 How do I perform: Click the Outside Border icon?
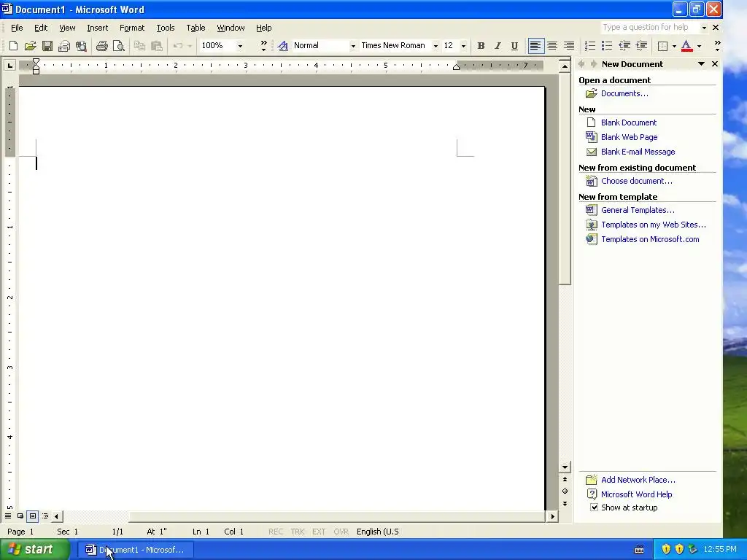tap(662, 46)
